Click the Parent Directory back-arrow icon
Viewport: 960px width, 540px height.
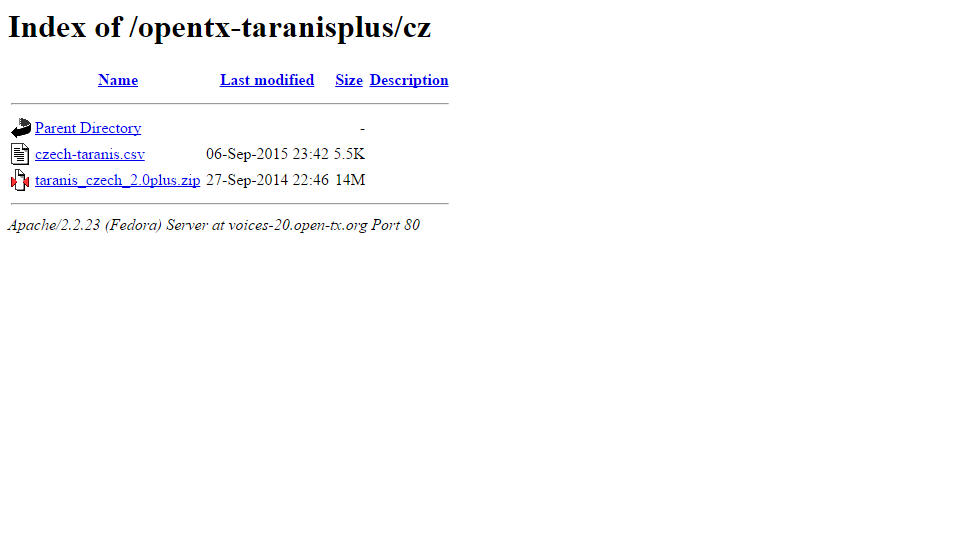point(20,127)
